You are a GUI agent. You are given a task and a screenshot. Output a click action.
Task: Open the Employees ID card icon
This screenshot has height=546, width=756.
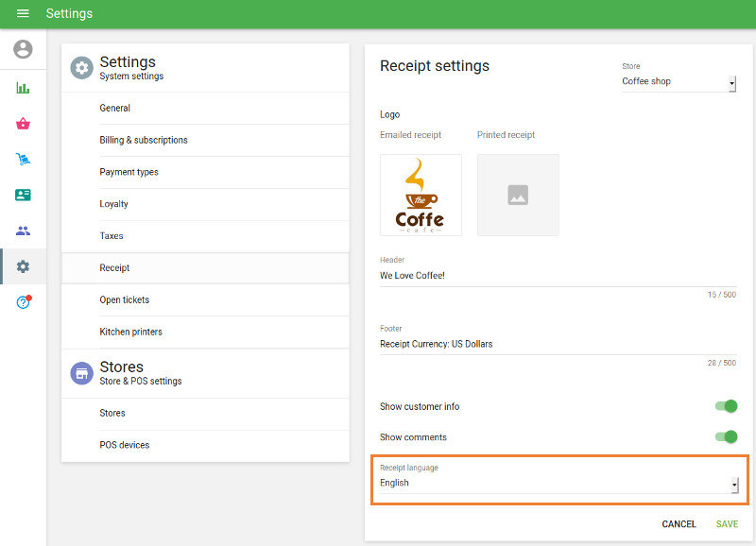pos(23,195)
